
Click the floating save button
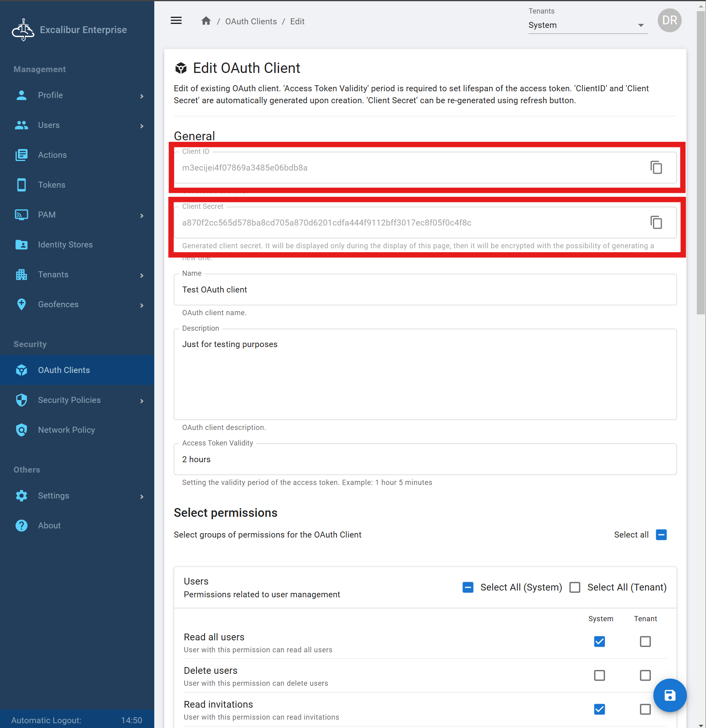coord(670,695)
